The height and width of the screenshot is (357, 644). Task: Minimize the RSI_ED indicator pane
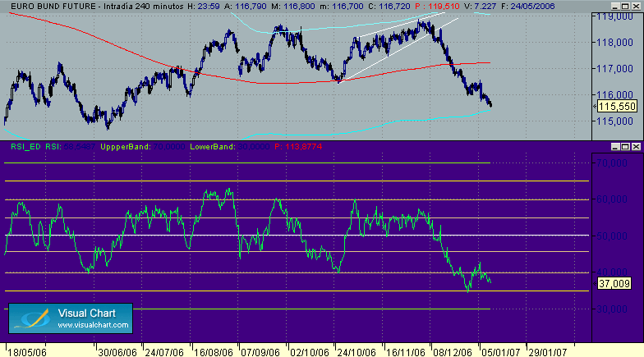pos(614,146)
